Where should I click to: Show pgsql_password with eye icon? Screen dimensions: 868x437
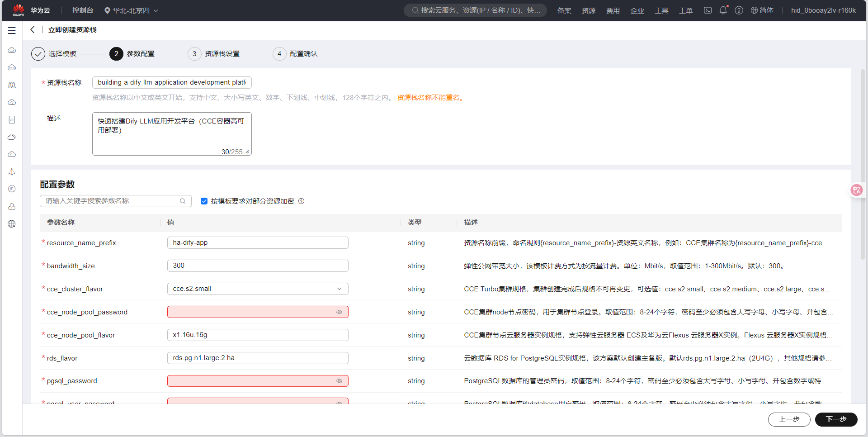coord(339,380)
